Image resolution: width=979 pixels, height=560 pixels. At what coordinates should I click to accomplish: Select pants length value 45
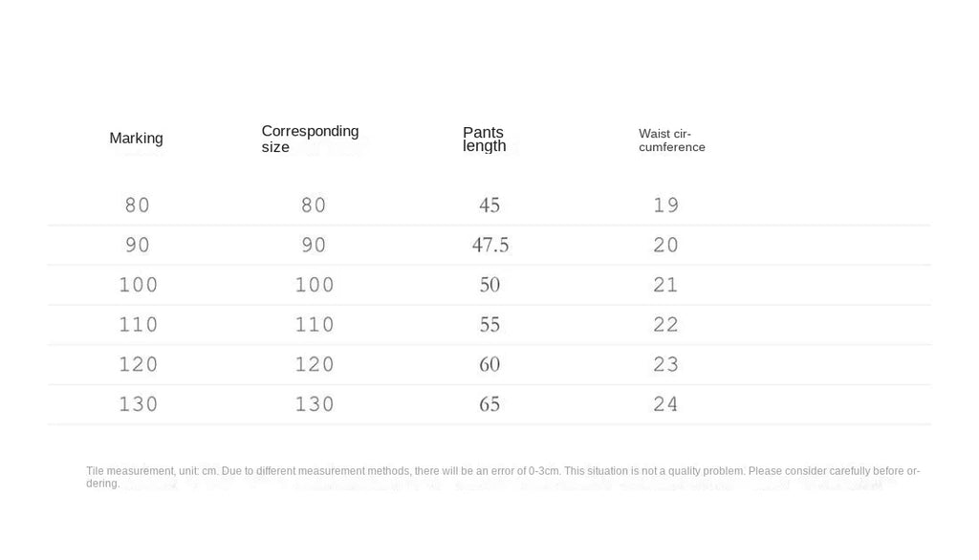[x=489, y=205]
